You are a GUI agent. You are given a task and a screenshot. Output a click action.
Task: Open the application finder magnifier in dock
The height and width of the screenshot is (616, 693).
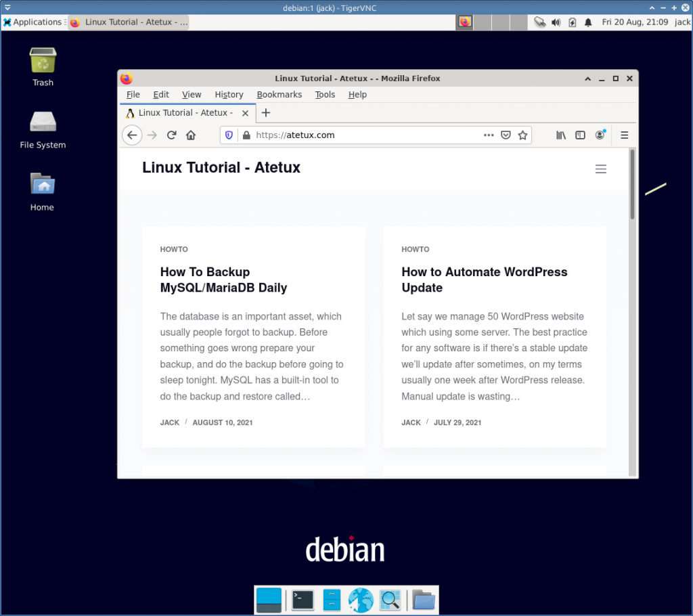pyautogui.click(x=391, y=600)
